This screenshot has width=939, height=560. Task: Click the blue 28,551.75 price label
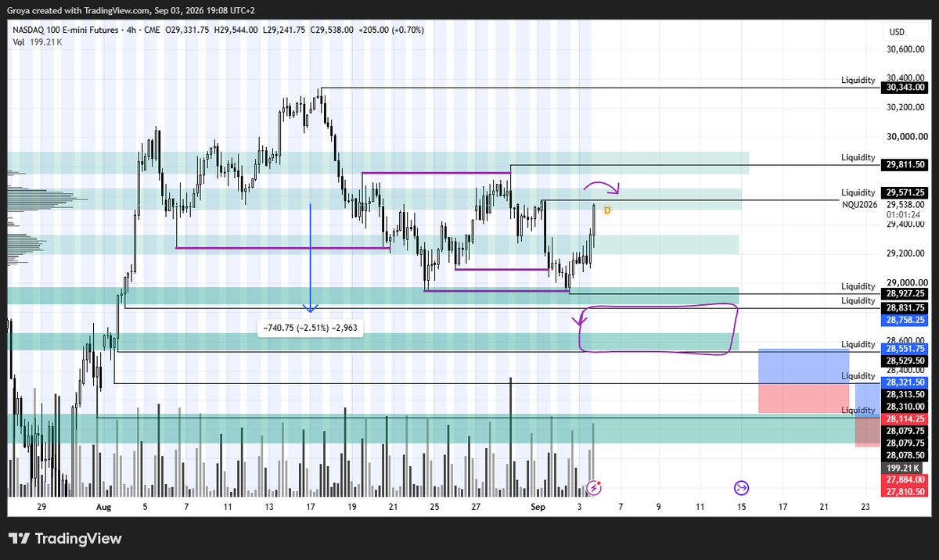[905, 349]
